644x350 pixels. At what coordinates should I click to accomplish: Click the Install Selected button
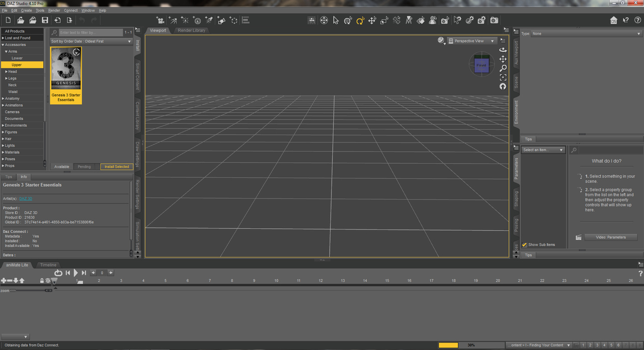click(x=117, y=167)
